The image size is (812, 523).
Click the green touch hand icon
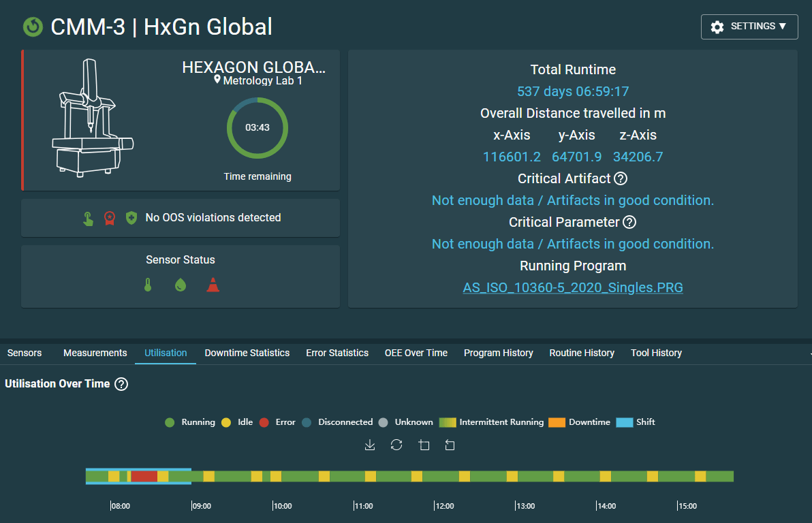88,218
